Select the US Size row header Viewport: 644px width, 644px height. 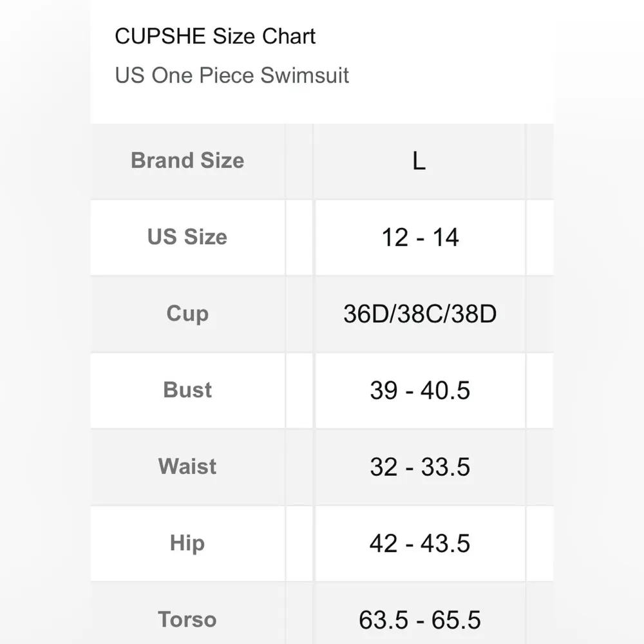click(x=187, y=237)
